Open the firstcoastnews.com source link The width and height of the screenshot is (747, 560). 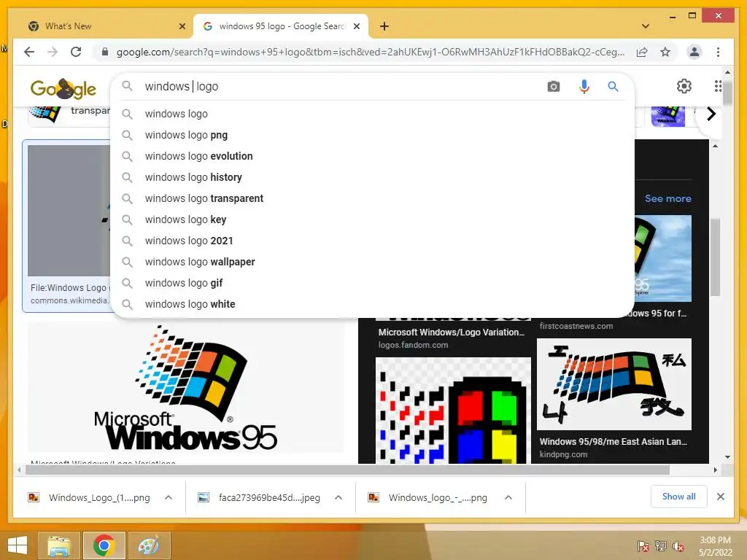[576, 326]
